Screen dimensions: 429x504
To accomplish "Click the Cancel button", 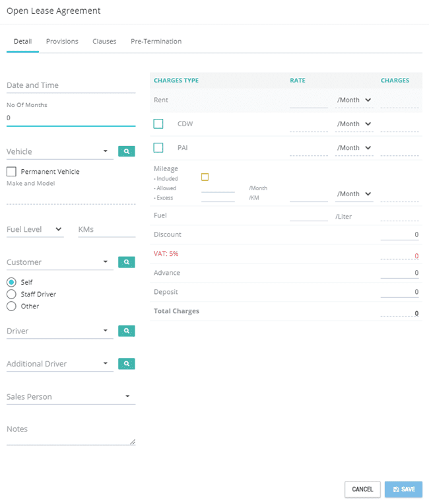I will [x=362, y=489].
